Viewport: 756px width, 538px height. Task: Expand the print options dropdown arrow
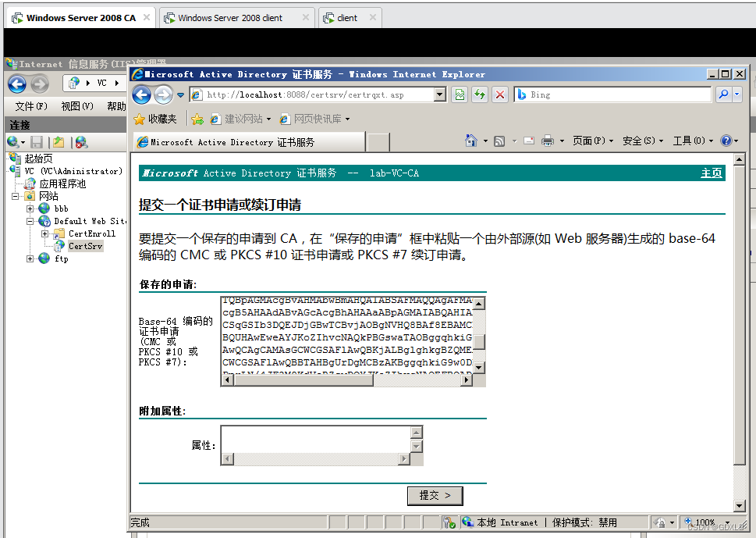(x=563, y=141)
